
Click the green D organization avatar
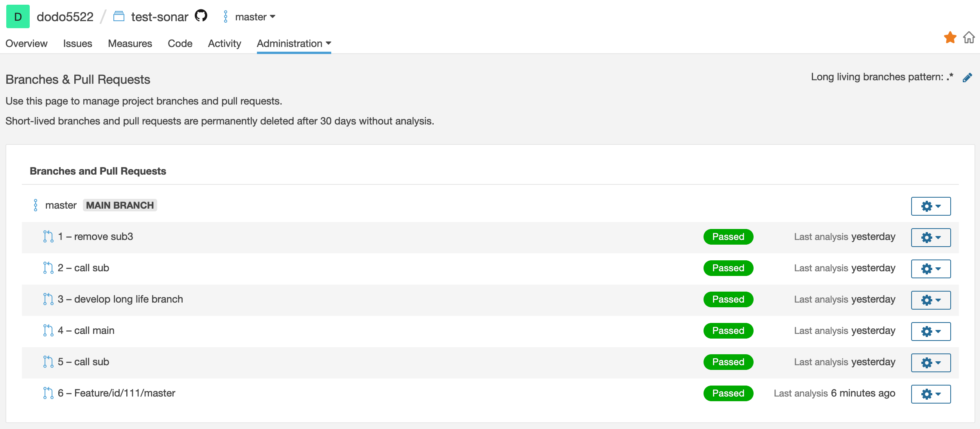tap(18, 16)
